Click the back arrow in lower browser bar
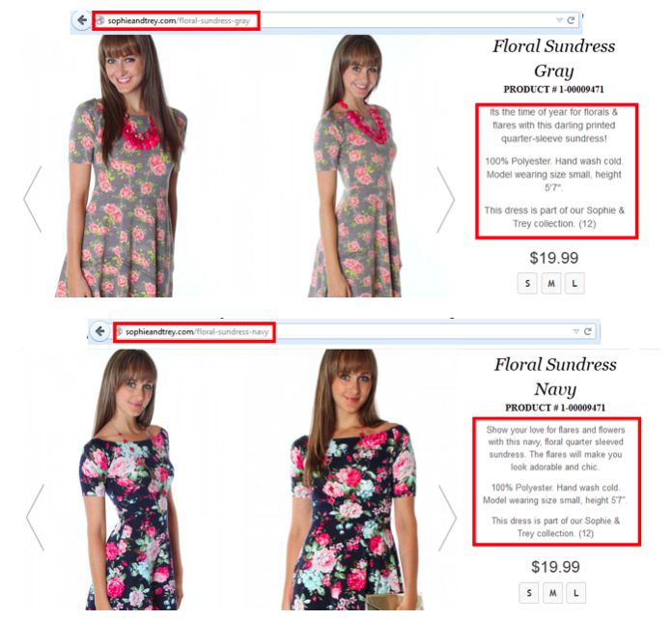The image size is (672, 621). tap(99, 331)
